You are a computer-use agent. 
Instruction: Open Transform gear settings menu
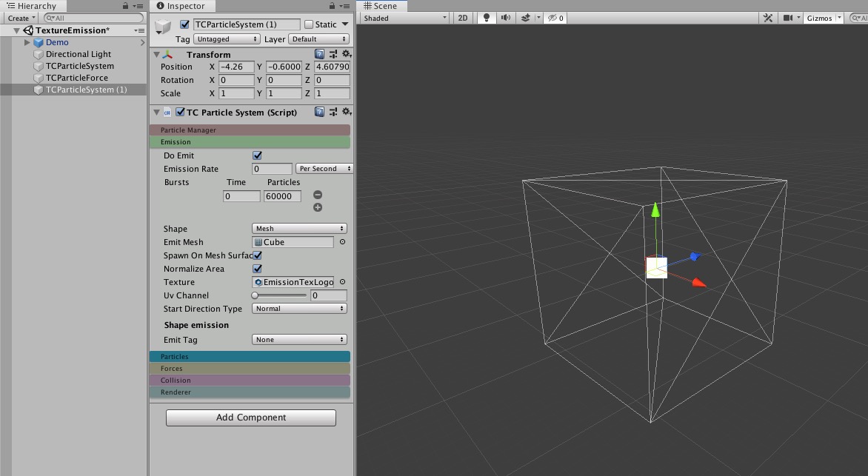(x=347, y=54)
